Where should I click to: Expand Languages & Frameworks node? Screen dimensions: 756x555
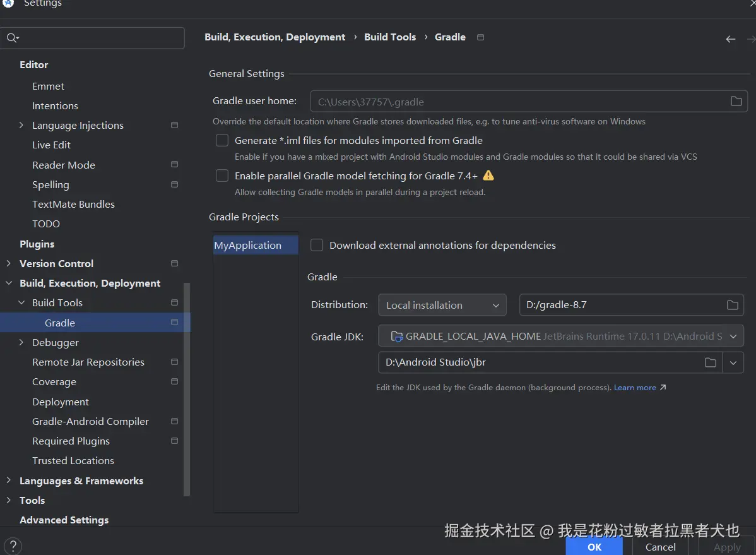(x=9, y=480)
